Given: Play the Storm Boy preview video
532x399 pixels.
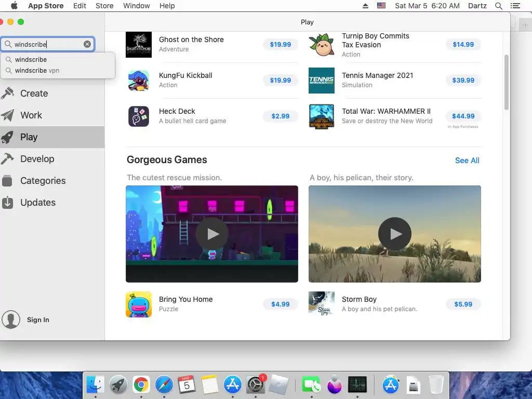Looking at the screenshot, I should pyautogui.click(x=395, y=234).
